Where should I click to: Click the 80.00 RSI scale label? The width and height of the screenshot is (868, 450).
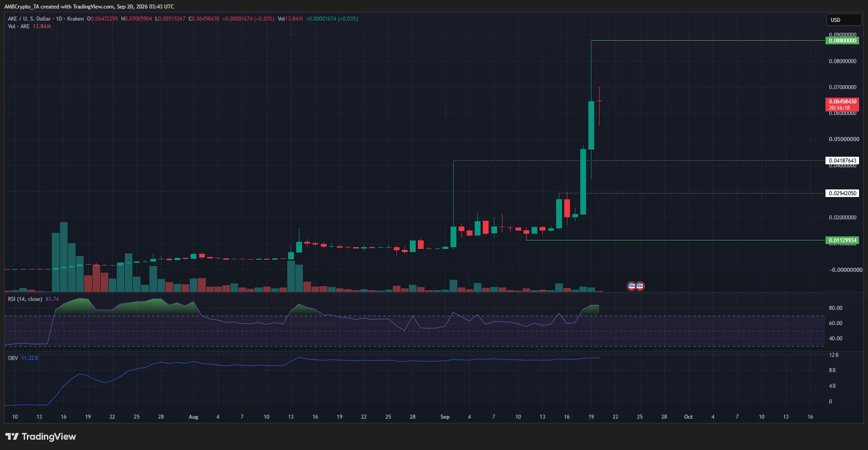835,308
